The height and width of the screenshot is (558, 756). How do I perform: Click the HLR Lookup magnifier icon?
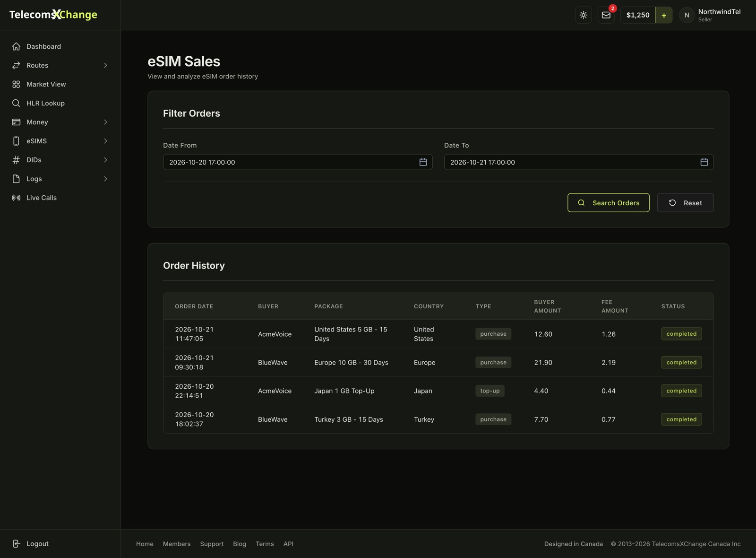(16, 103)
